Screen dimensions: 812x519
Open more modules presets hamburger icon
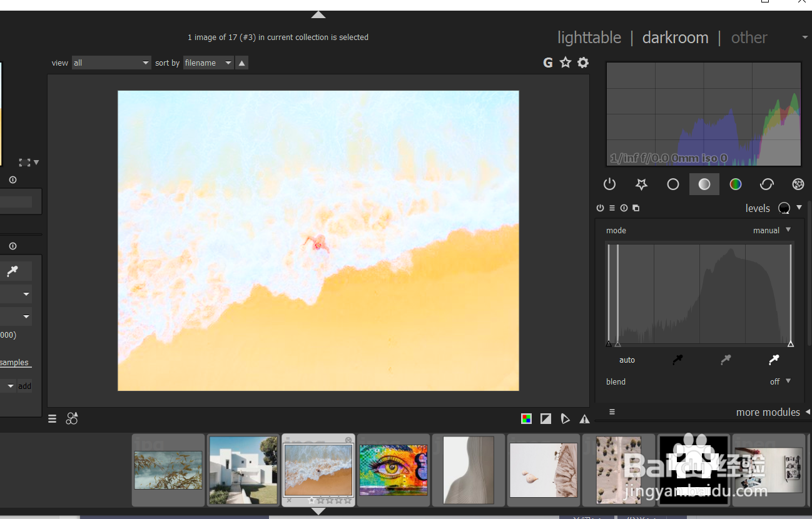pyautogui.click(x=612, y=412)
